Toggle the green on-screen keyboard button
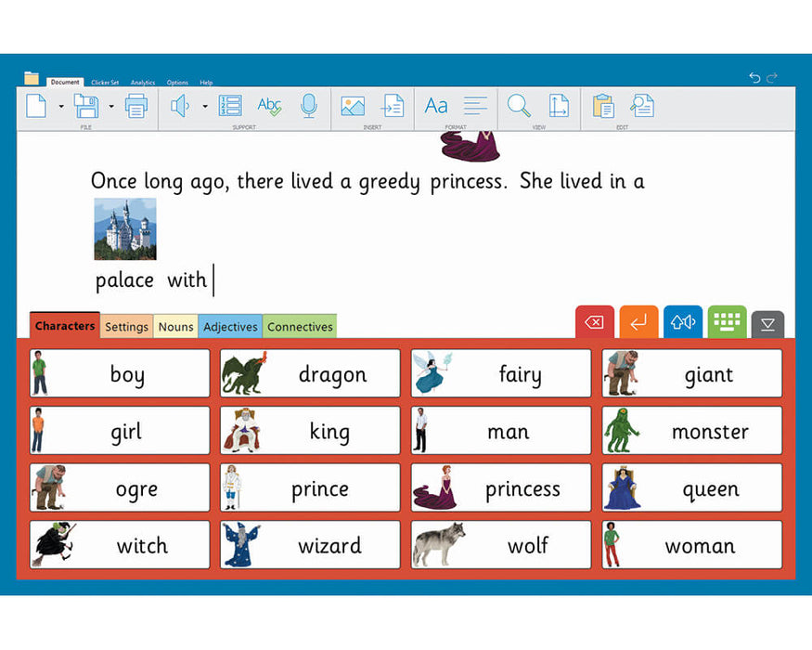 [727, 322]
